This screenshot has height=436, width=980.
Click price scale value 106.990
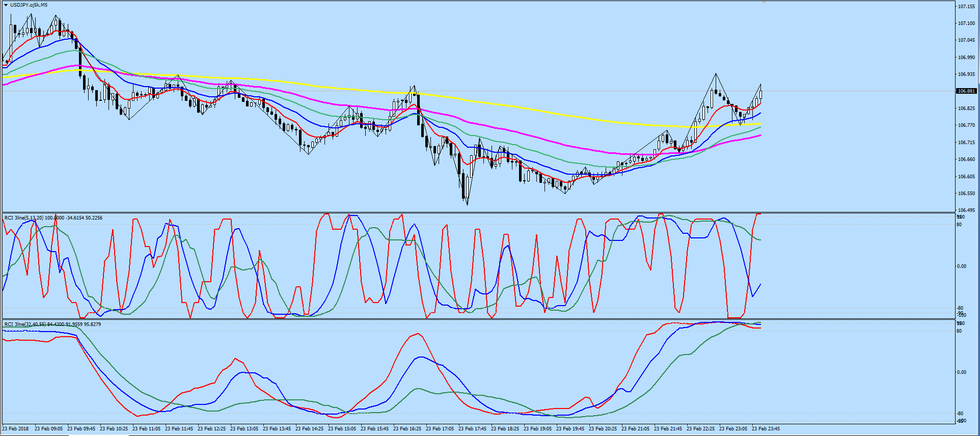pos(966,58)
